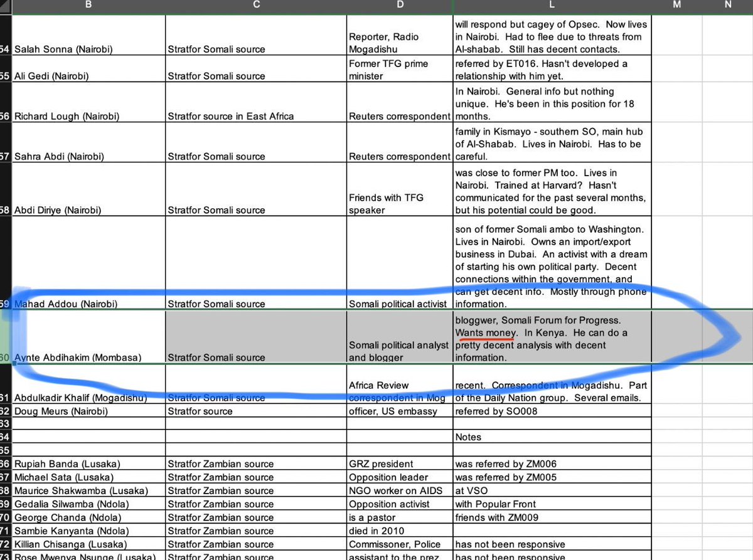Click cell Somali political analyst and blogger

tap(400, 337)
